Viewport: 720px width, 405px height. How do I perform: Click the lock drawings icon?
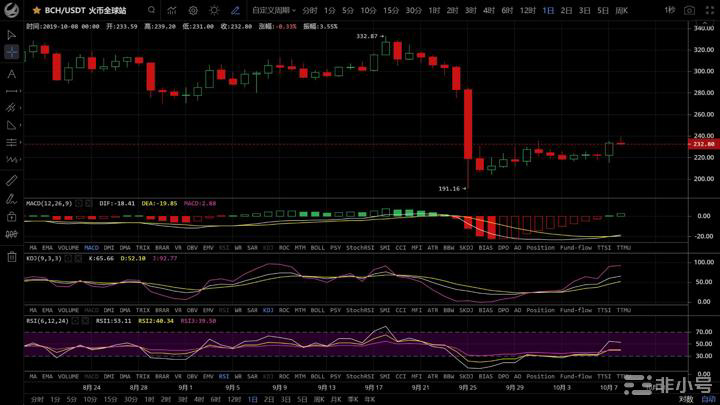(11, 216)
